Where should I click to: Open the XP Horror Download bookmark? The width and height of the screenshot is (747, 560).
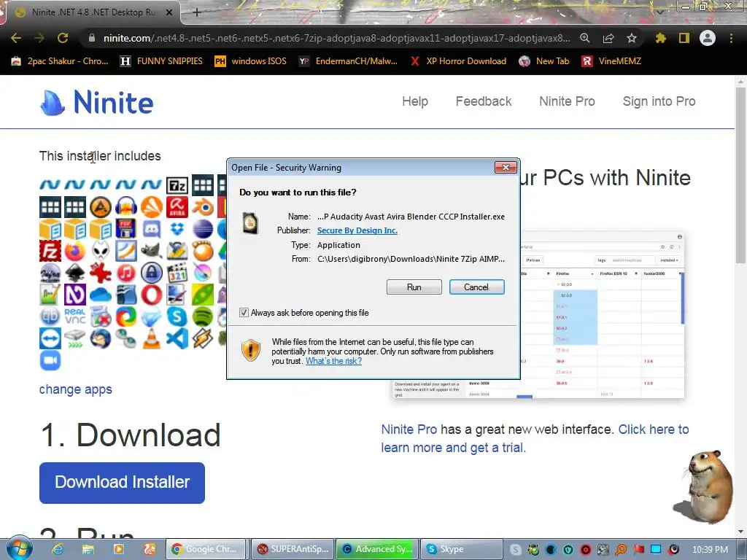pyautogui.click(x=458, y=61)
